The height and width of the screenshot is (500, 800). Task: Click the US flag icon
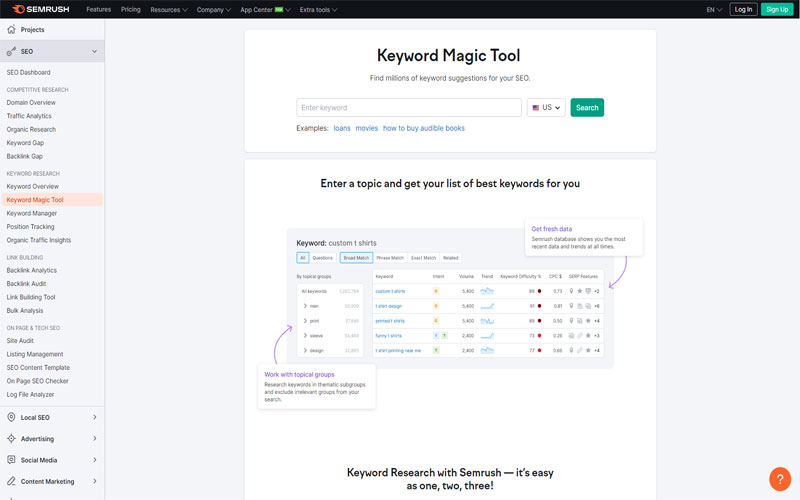(536, 108)
